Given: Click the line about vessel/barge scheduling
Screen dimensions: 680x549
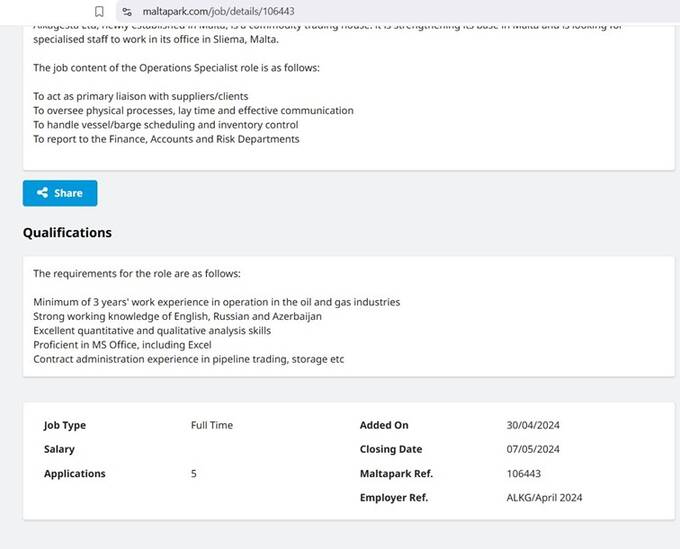Looking at the screenshot, I should tap(166, 125).
